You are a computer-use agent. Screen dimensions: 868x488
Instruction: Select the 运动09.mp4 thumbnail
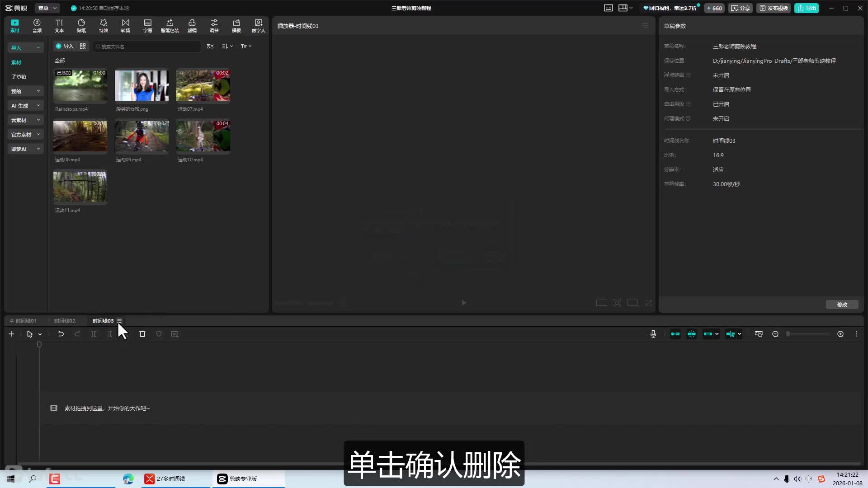click(142, 136)
